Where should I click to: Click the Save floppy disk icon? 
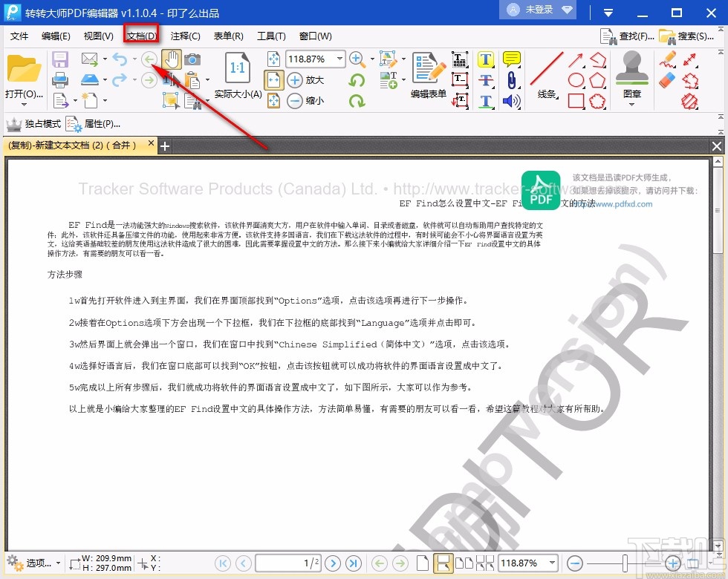[x=60, y=59]
